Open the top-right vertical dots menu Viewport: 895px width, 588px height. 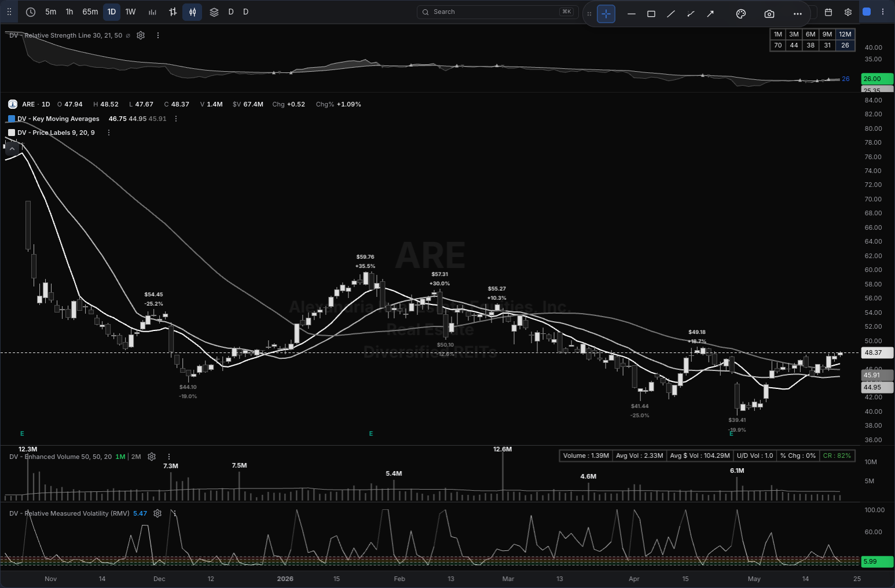[x=883, y=12]
